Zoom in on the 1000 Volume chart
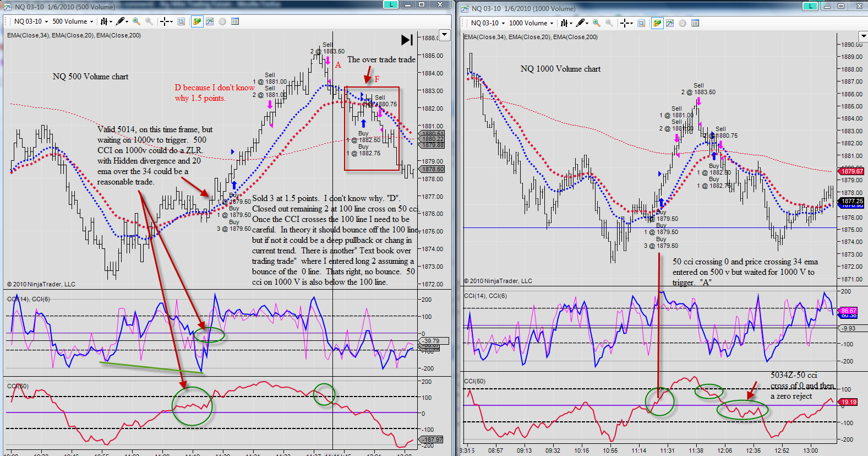 [597, 23]
